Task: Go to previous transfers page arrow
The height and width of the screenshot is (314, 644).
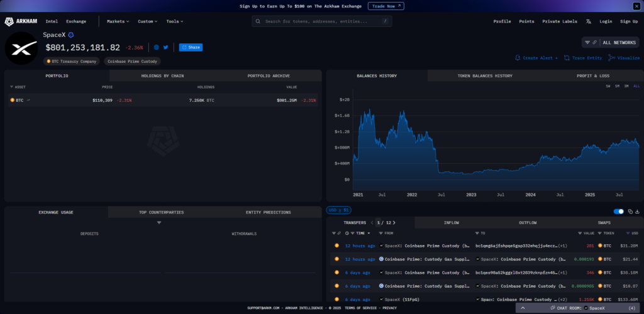Action: coord(372,222)
